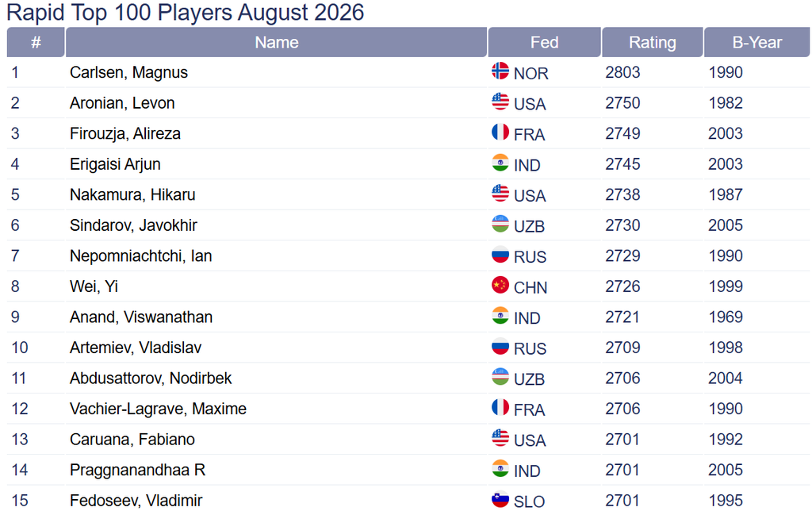812x511 pixels.
Task: Sort table by Name column header
Action: [277, 42]
